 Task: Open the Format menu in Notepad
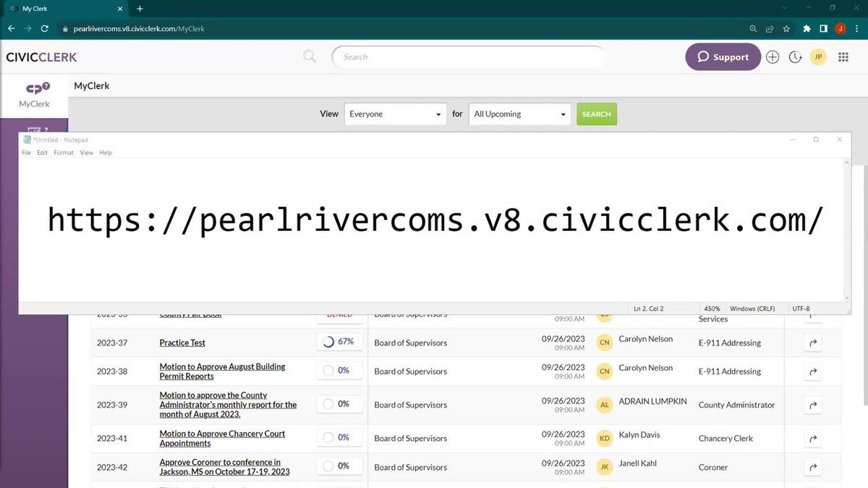pyautogui.click(x=64, y=153)
